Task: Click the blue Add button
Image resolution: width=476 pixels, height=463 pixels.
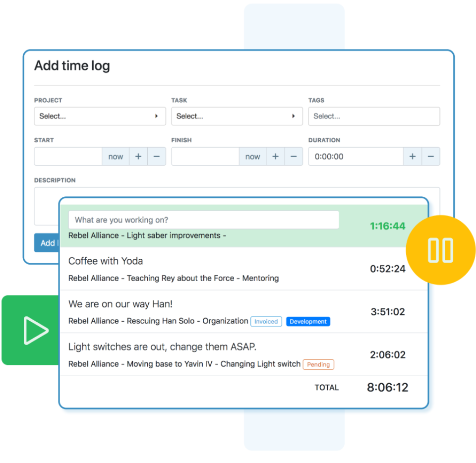Action: pos(47,243)
